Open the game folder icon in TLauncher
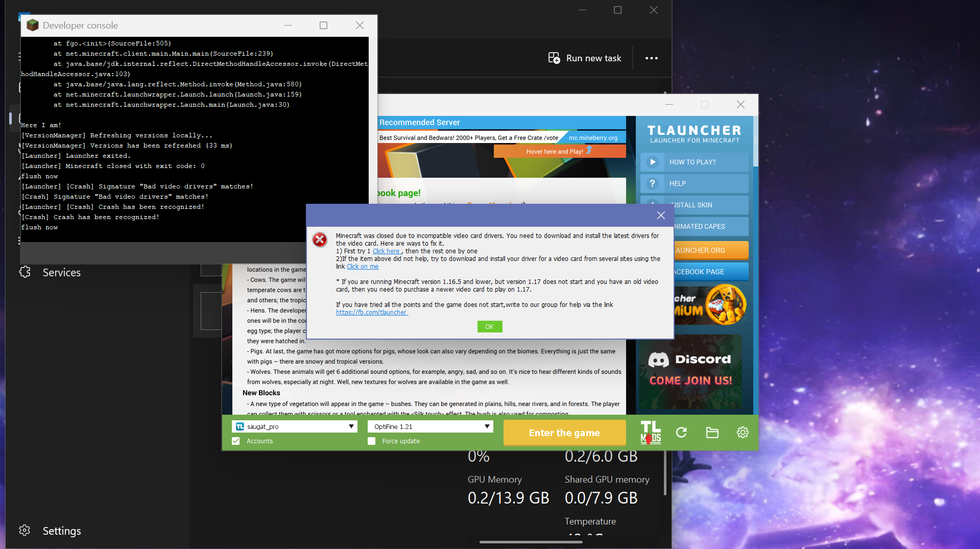980x549 pixels. 712,433
